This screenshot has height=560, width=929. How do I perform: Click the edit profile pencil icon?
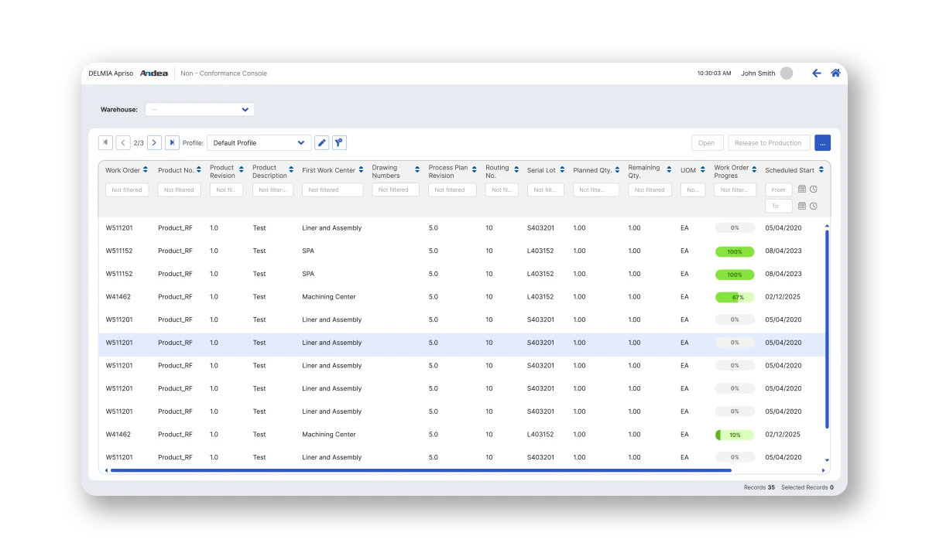point(321,143)
